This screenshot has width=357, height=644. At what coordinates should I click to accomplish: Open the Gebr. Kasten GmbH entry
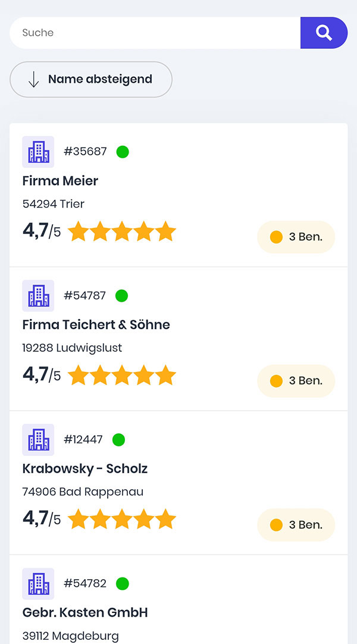pyautogui.click(x=85, y=612)
